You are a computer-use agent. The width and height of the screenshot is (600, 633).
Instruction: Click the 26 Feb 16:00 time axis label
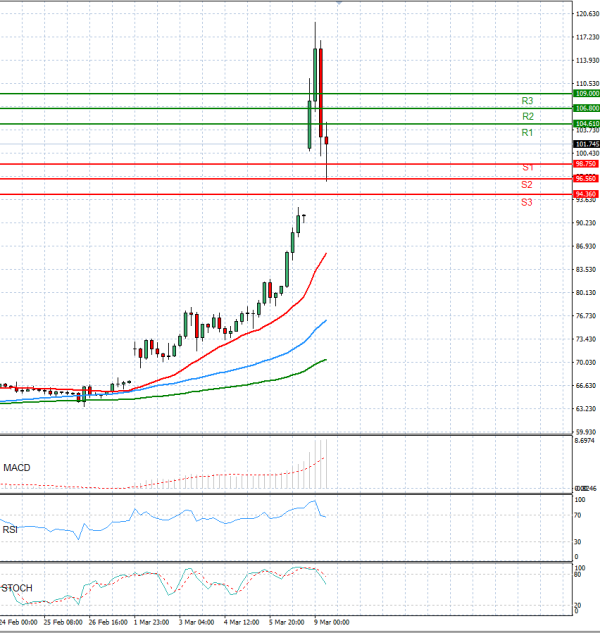106,621
